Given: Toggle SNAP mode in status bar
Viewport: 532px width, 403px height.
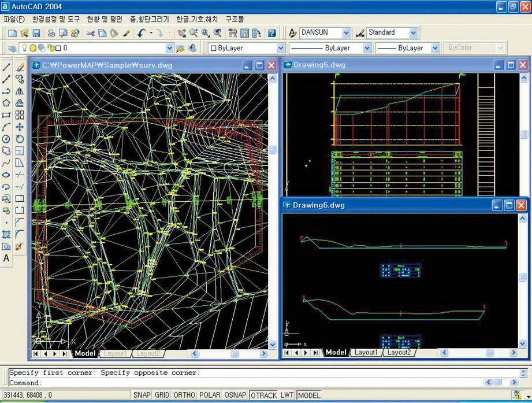Looking at the screenshot, I should click(142, 395).
